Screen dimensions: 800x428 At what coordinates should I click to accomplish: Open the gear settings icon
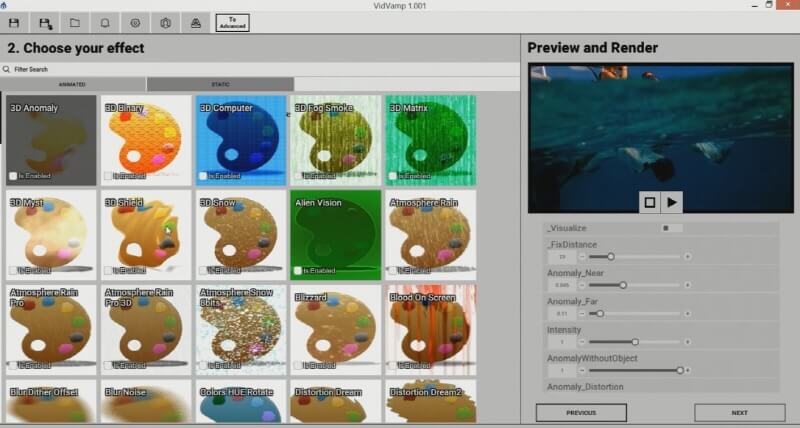point(135,23)
